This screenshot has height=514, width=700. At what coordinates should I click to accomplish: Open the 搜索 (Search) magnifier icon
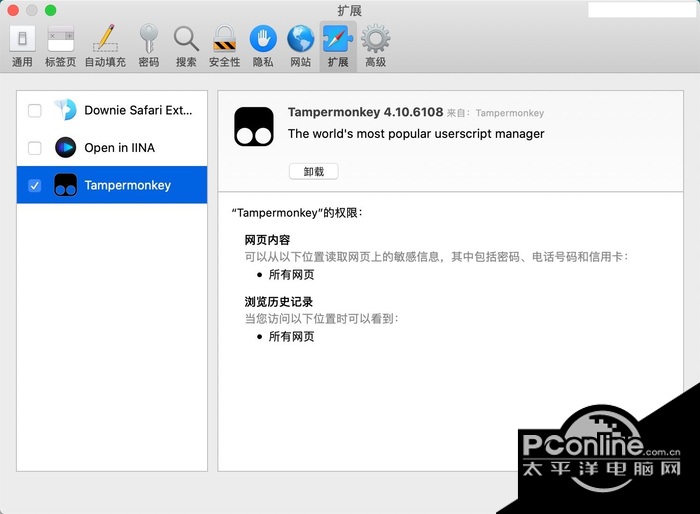click(x=186, y=39)
